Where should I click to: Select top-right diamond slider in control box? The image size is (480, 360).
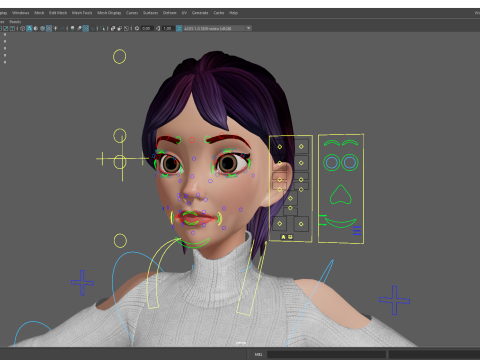tap(301, 146)
